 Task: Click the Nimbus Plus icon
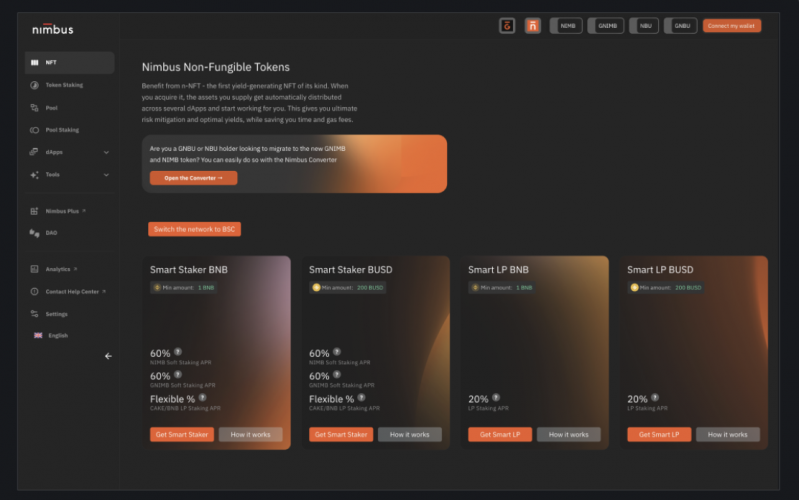pyautogui.click(x=34, y=211)
